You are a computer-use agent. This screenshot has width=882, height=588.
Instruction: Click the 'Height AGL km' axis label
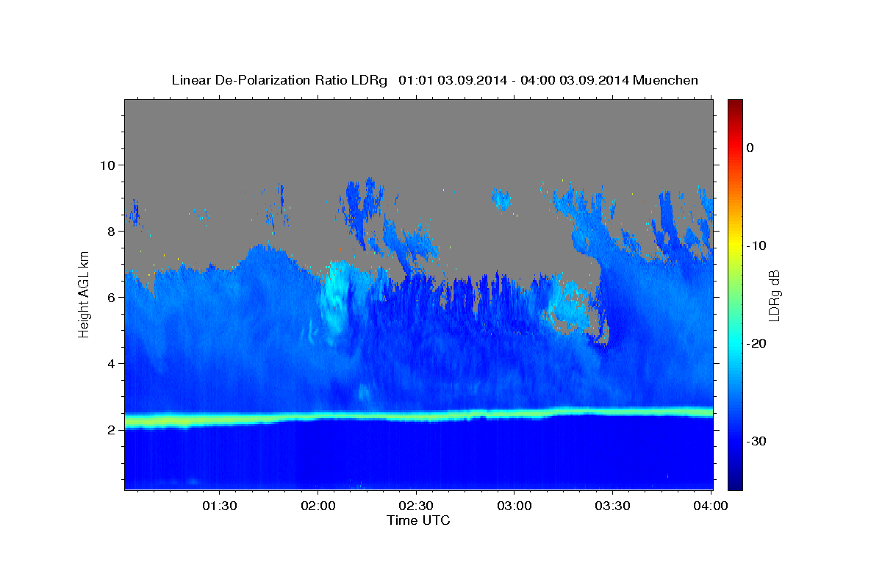tap(84, 294)
